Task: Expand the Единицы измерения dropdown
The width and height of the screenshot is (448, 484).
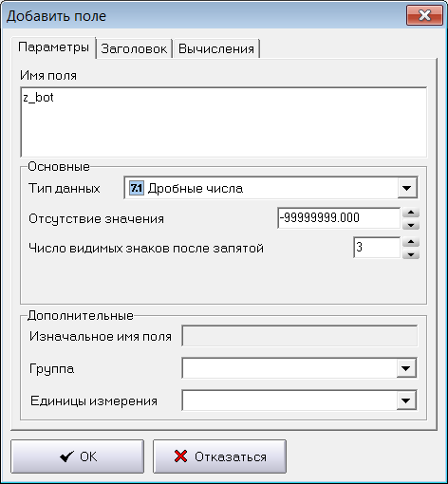Action: click(406, 400)
